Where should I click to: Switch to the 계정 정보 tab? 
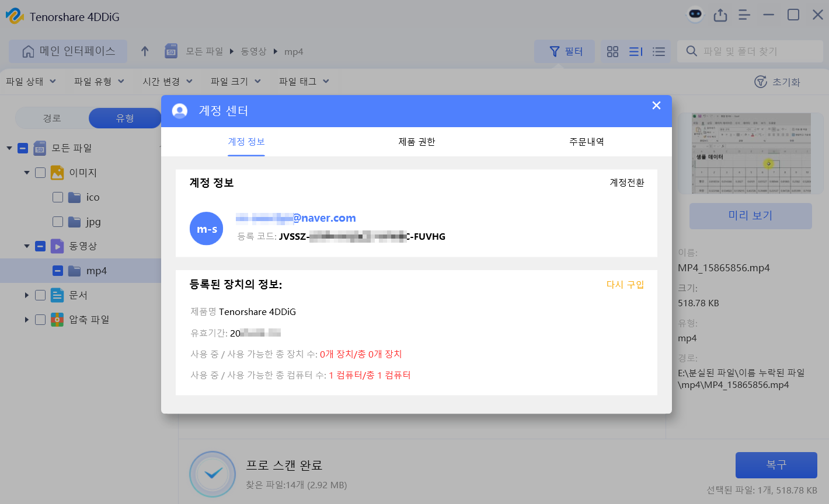pyautogui.click(x=246, y=142)
